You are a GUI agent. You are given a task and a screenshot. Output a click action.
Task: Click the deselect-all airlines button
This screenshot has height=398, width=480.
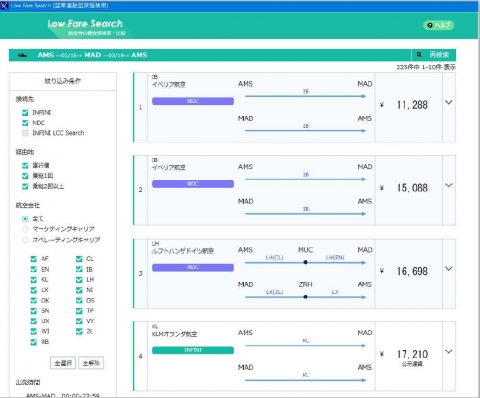click(91, 363)
